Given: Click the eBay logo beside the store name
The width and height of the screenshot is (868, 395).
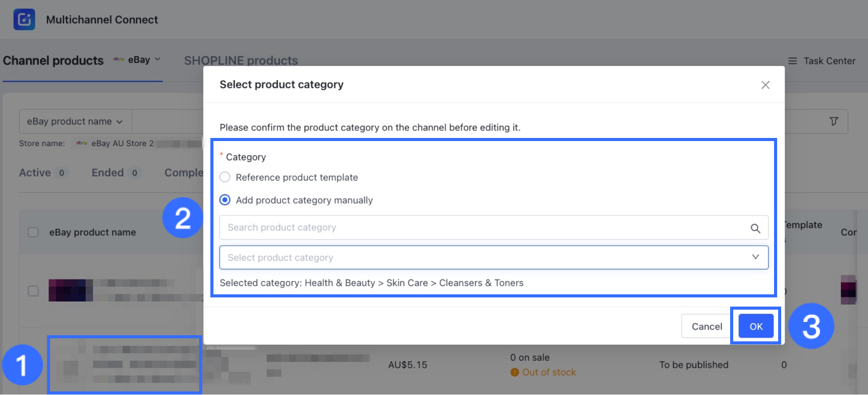Looking at the screenshot, I should pos(82,144).
